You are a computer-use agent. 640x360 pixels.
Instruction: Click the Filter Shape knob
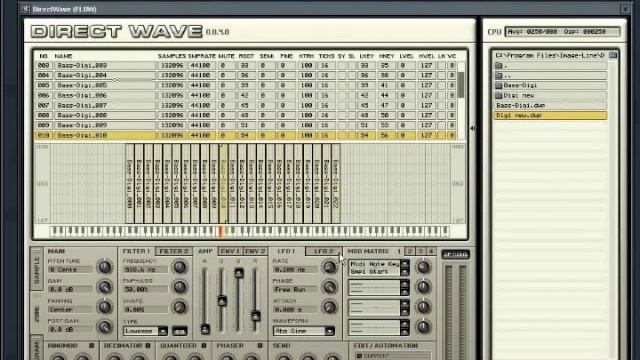[180, 307]
